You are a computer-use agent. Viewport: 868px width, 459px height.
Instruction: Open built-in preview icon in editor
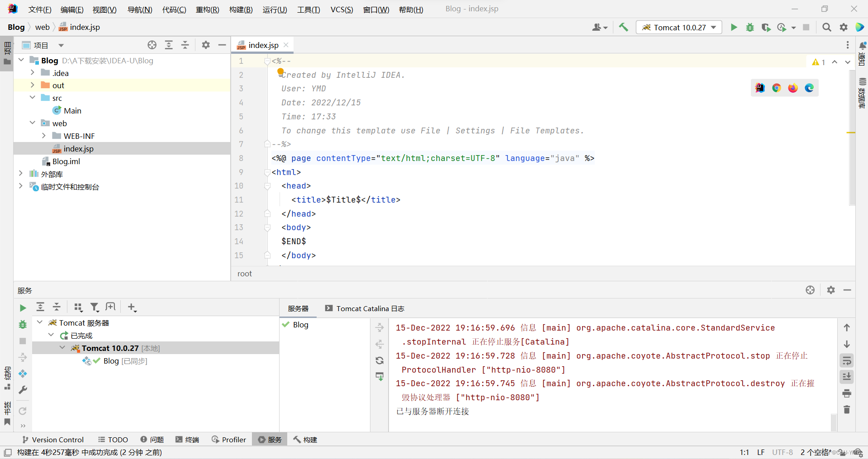pos(760,88)
